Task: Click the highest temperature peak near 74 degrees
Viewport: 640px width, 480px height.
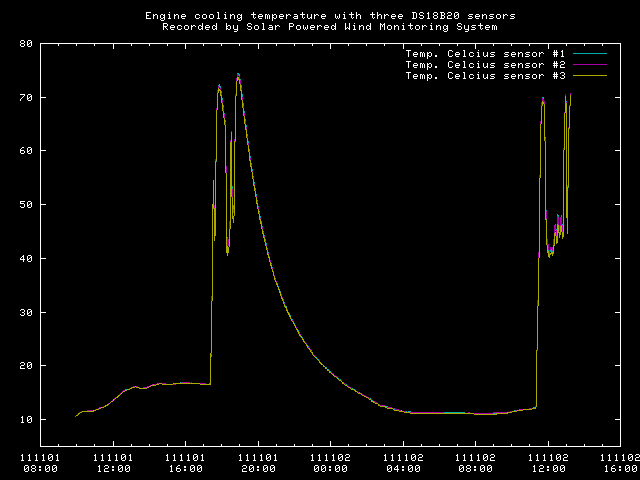Action: [x=238, y=74]
